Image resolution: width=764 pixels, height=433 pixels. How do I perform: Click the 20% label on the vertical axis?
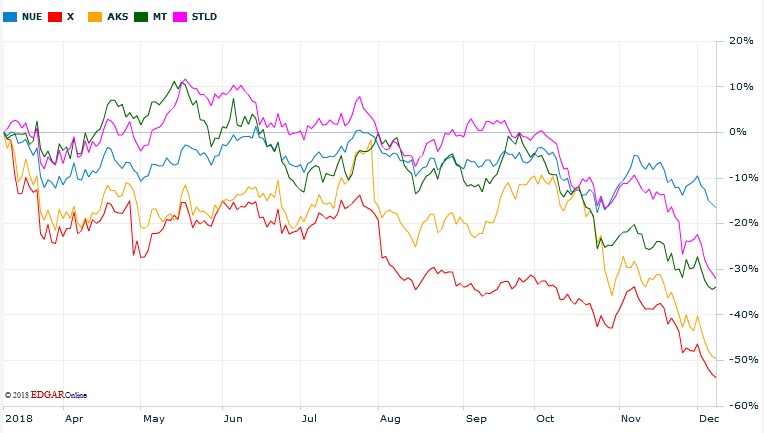(740, 41)
